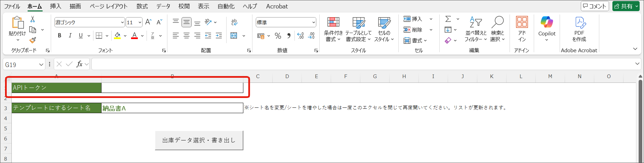
Task: Click the コメント button
Action: click(595, 6)
